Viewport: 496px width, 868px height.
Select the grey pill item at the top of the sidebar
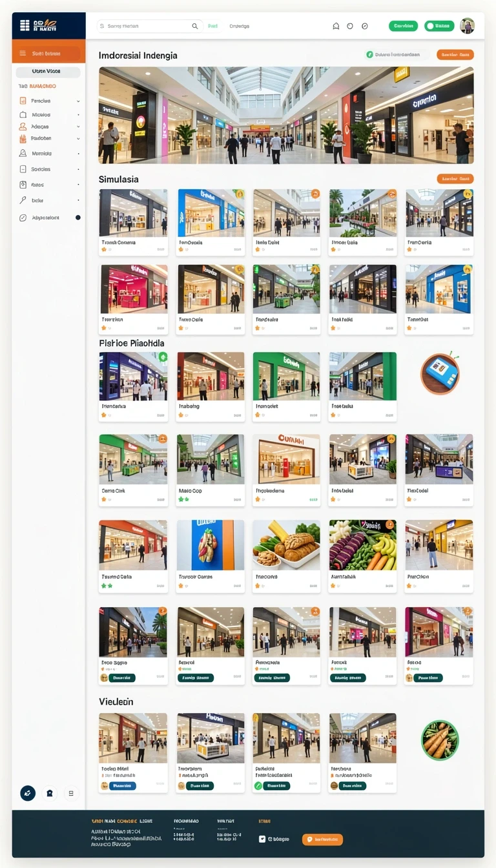(48, 72)
